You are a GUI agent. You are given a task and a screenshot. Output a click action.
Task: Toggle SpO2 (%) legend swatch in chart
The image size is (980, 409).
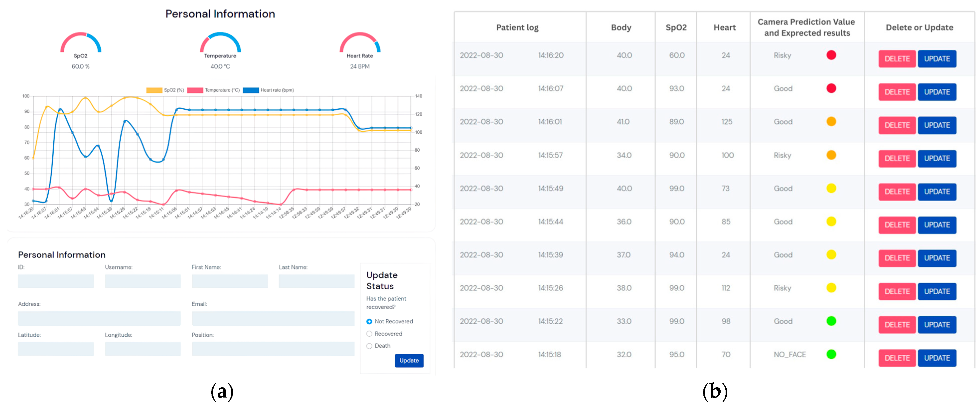(x=154, y=90)
